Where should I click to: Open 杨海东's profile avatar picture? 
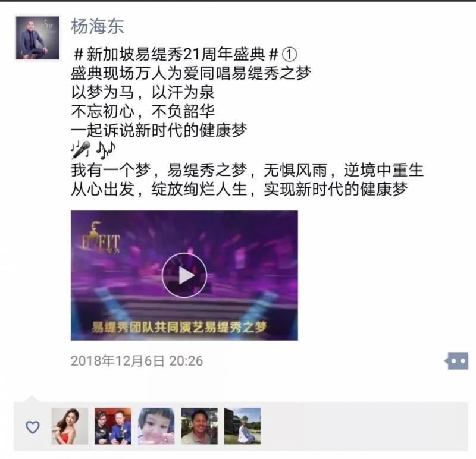pyautogui.click(x=37, y=38)
